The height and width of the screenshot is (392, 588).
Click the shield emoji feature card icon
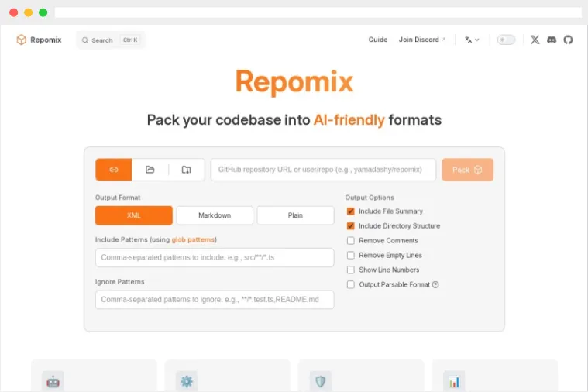click(x=320, y=381)
